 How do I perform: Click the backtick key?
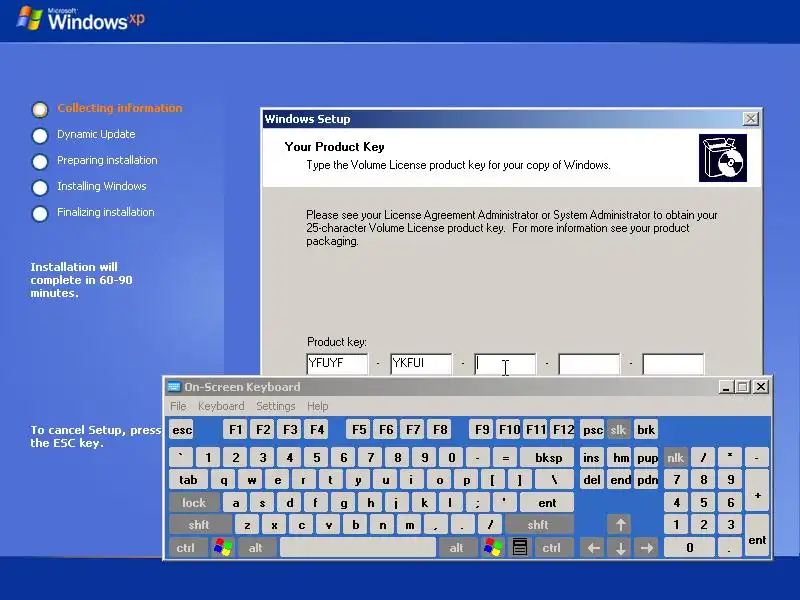pos(181,458)
